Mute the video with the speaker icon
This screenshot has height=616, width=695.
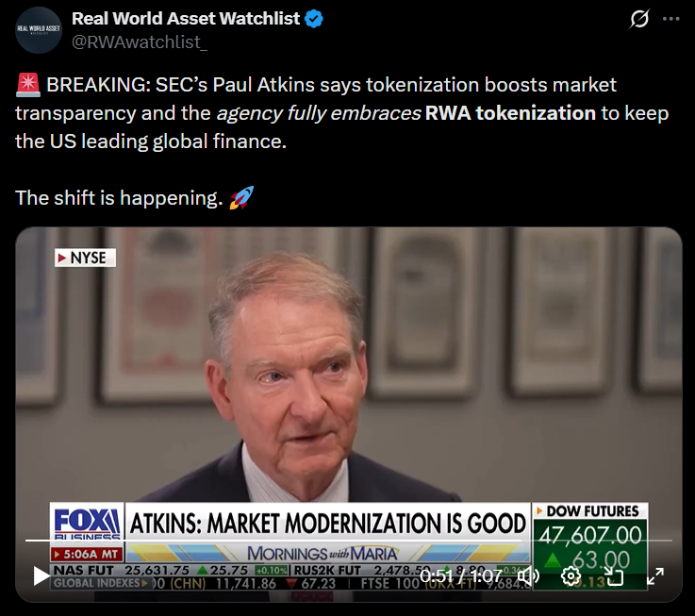coord(528,576)
